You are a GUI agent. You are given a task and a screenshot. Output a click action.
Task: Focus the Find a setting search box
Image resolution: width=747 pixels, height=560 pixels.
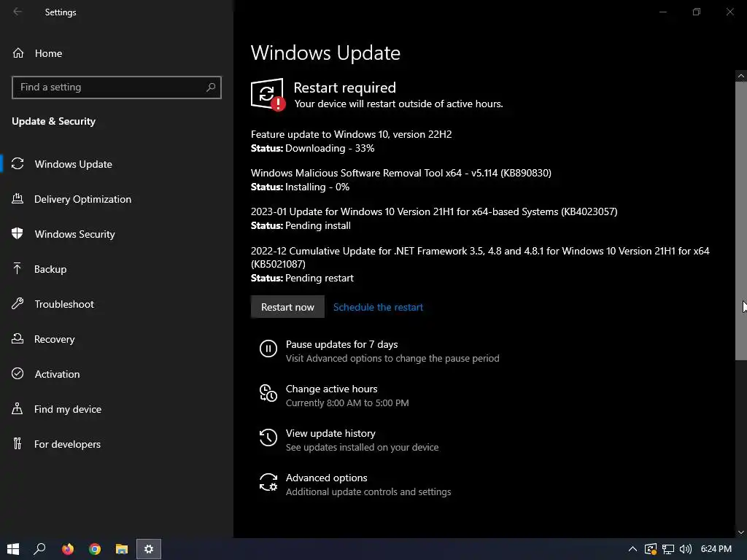[116, 87]
